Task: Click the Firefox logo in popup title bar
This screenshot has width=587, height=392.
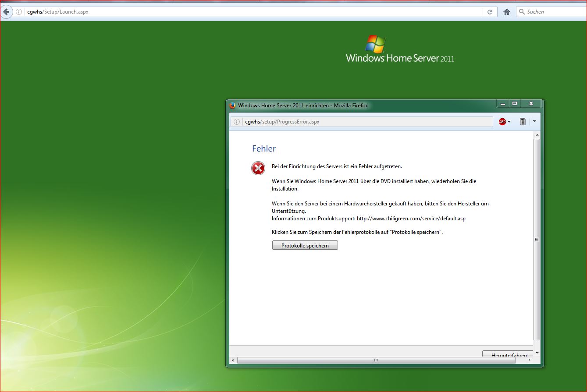Action: (232, 106)
